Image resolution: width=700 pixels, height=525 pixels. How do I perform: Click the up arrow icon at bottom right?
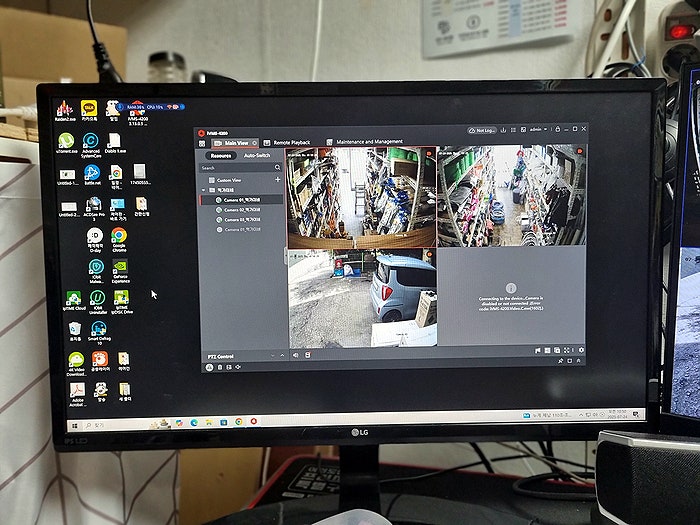(x=579, y=360)
